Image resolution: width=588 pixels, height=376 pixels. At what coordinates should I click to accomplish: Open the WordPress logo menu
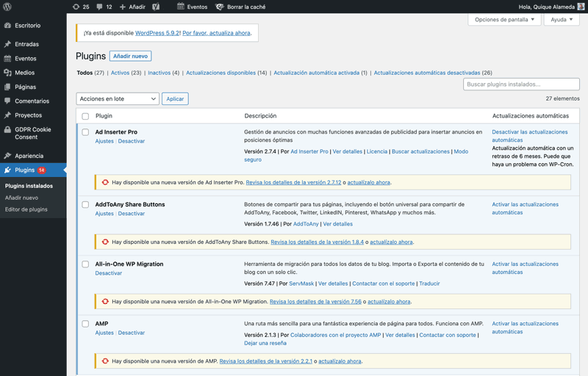pos(7,7)
